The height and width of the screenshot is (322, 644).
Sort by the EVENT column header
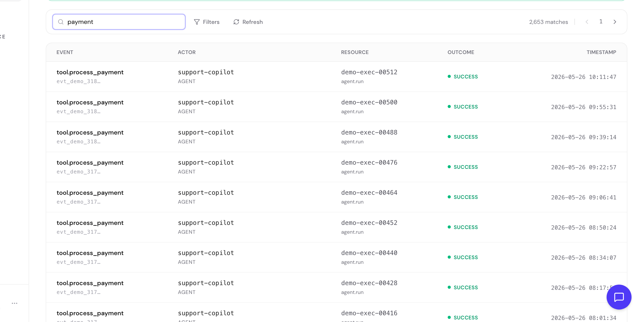pyautogui.click(x=65, y=52)
